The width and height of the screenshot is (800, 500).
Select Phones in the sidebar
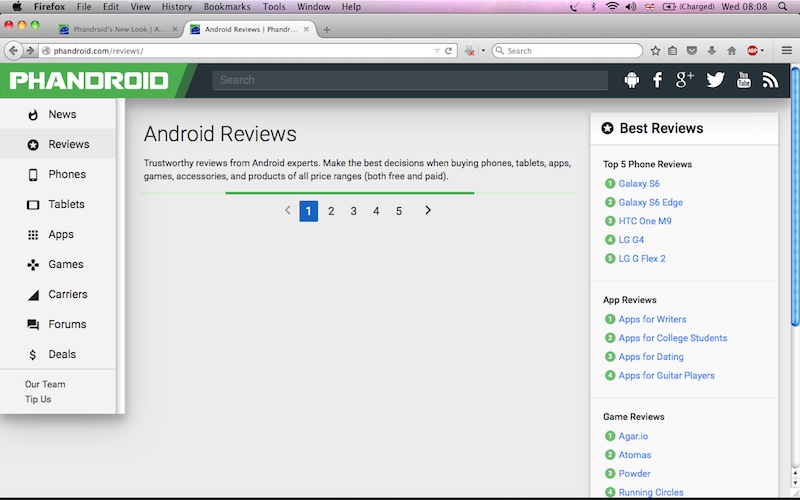[x=67, y=174]
